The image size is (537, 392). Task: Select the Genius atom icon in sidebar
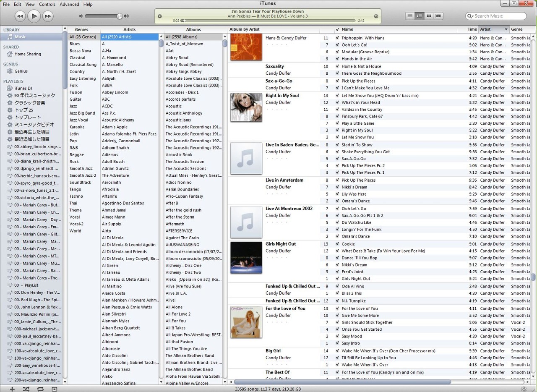pos(10,71)
